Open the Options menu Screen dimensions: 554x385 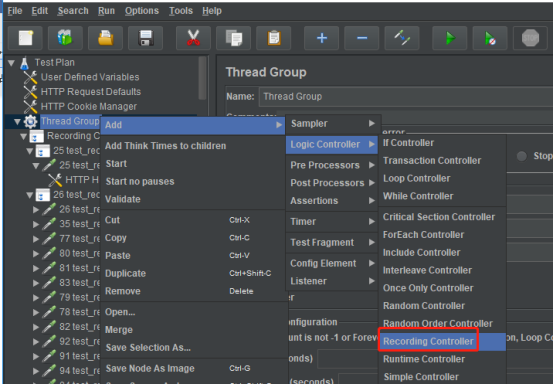point(142,11)
